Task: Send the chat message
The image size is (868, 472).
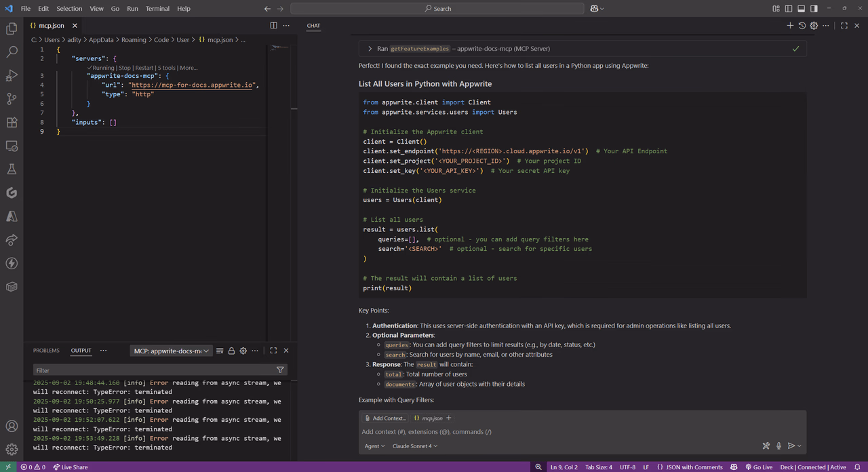Action: click(x=791, y=446)
